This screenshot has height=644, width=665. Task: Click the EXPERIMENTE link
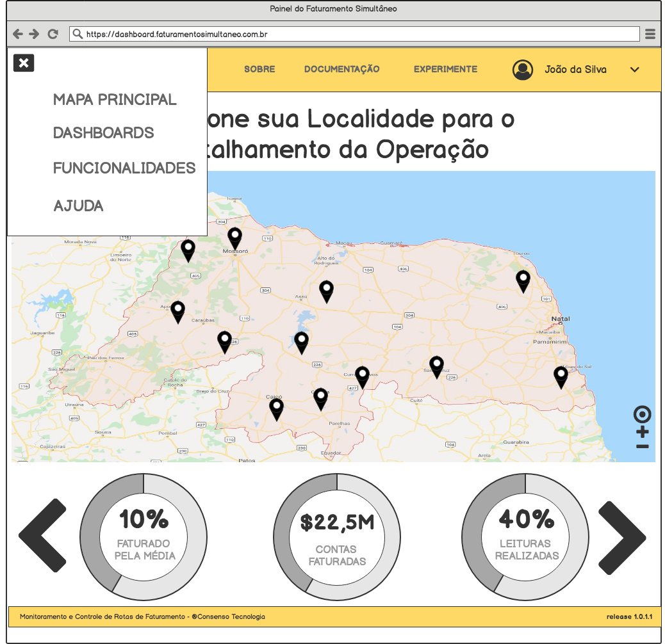coord(445,69)
